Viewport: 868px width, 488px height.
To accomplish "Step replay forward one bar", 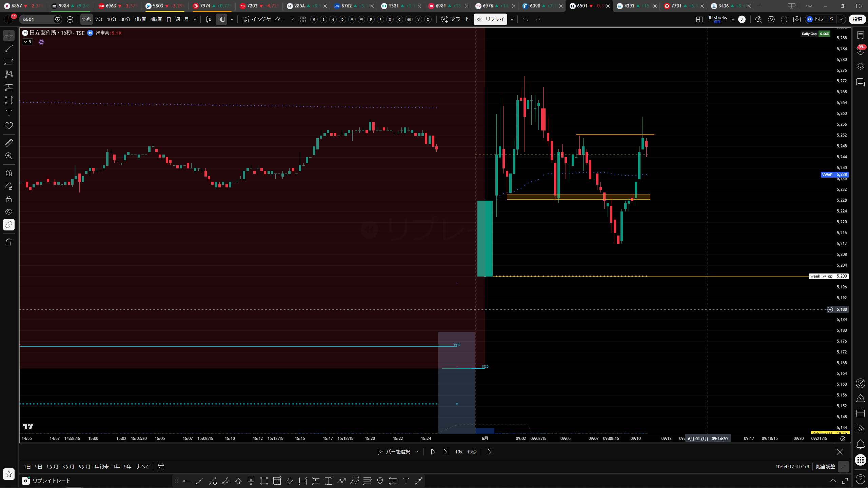I will (x=446, y=452).
